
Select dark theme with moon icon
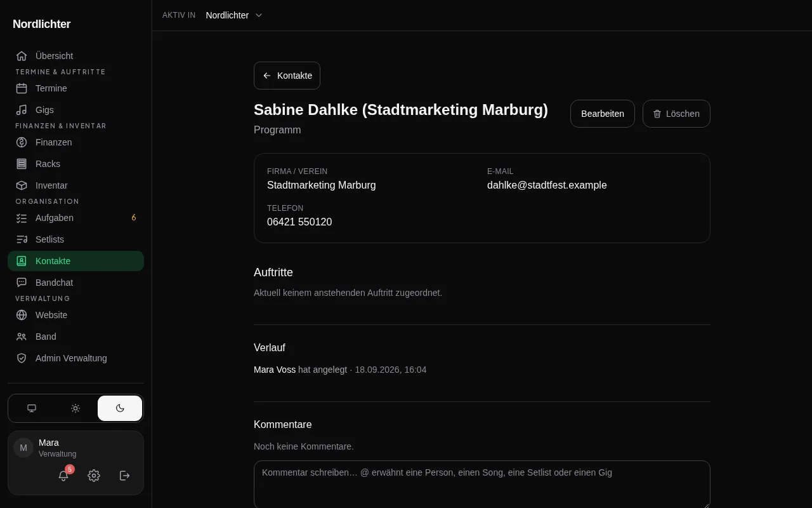(120, 408)
